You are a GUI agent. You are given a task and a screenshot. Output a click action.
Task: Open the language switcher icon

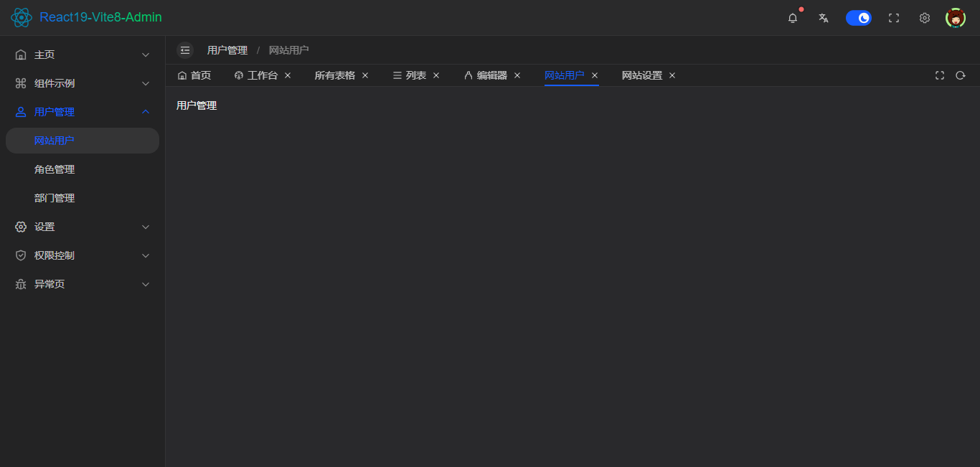point(824,18)
